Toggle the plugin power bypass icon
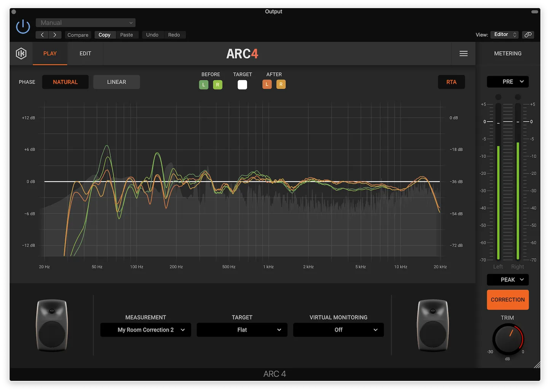The image size is (550, 392). tap(23, 27)
